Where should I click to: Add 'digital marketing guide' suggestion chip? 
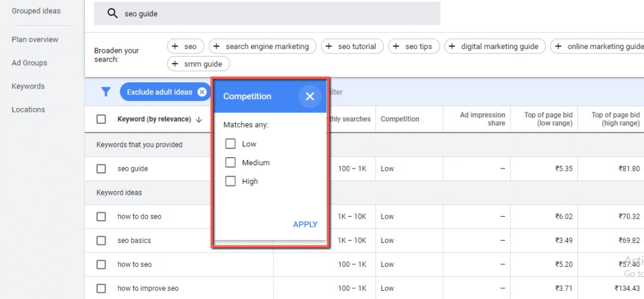tap(494, 46)
